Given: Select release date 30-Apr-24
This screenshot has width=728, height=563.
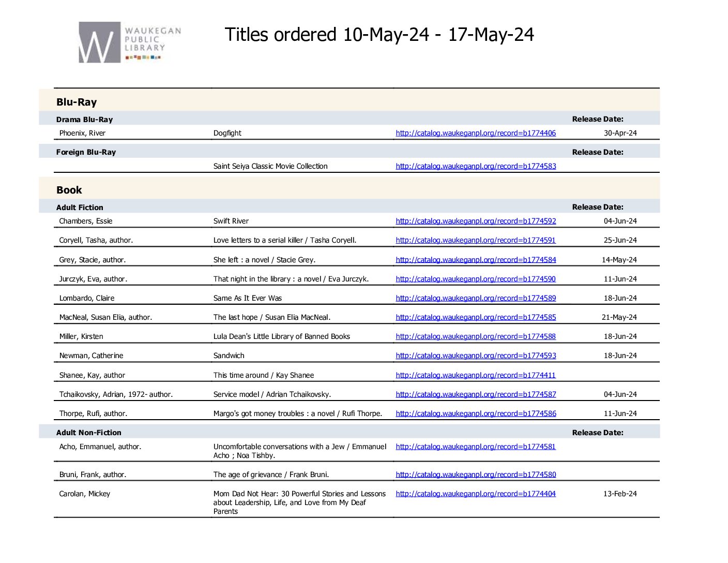Looking at the screenshot, I should 620,133.
